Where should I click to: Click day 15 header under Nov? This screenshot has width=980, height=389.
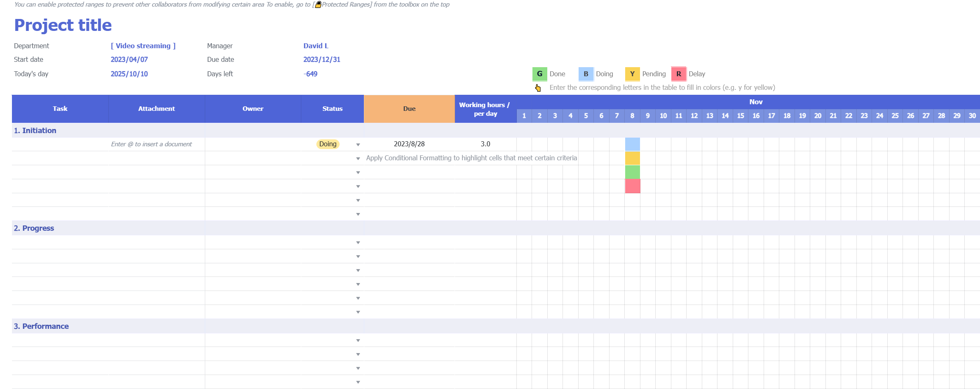[x=741, y=116]
